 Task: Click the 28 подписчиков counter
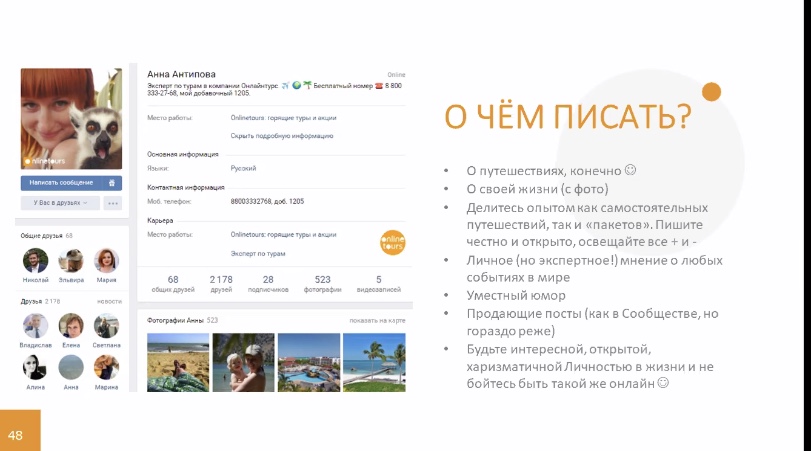pyautogui.click(x=268, y=284)
